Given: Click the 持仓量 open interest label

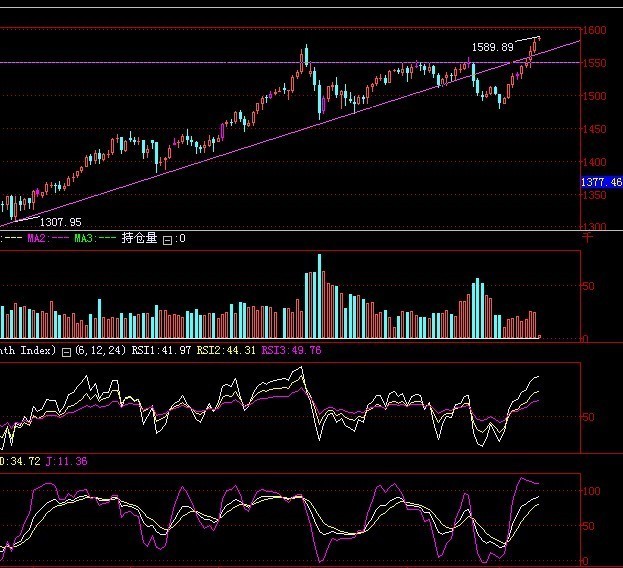Looking at the screenshot, I should [x=140, y=239].
